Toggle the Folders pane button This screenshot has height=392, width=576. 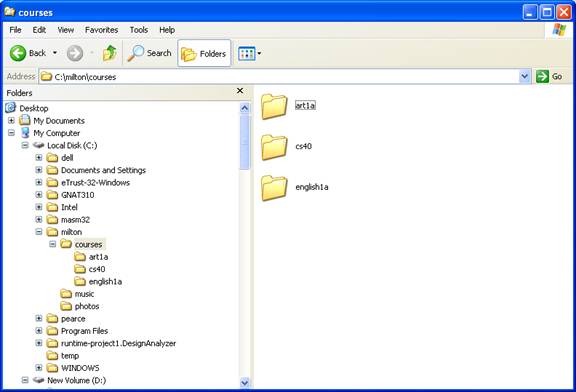204,54
